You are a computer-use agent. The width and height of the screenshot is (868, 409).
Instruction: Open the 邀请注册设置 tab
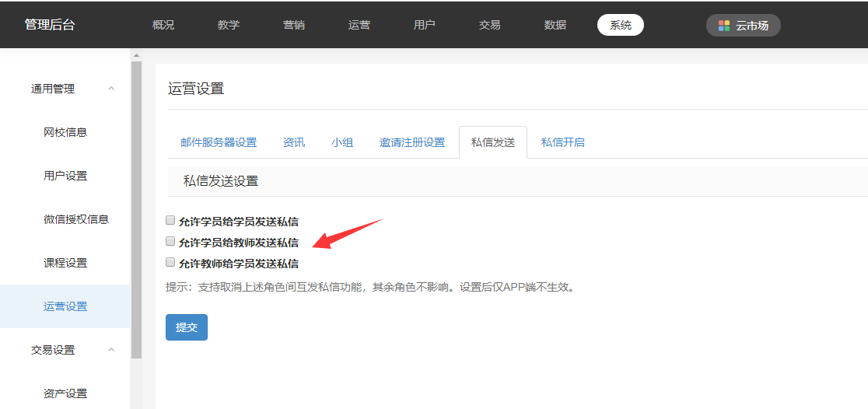tap(412, 142)
